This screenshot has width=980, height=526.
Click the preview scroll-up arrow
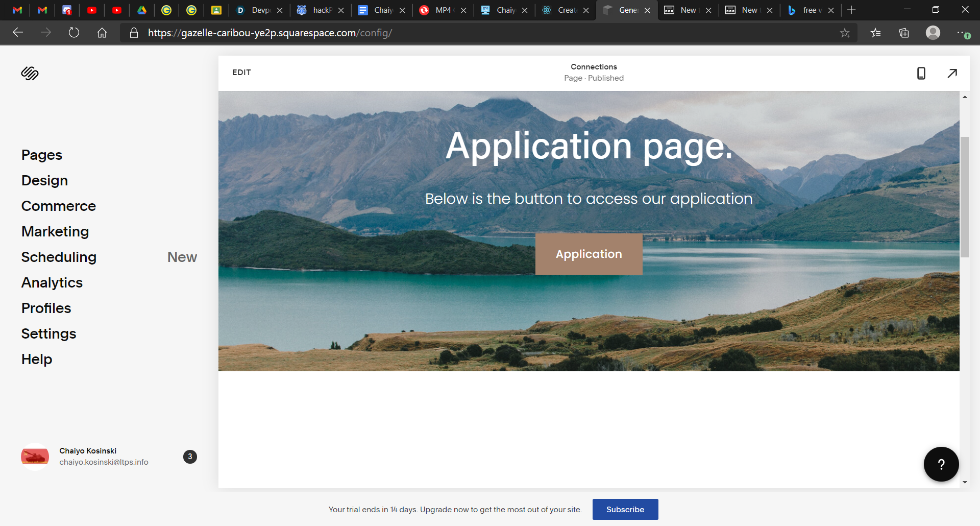(x=965, y=97)
